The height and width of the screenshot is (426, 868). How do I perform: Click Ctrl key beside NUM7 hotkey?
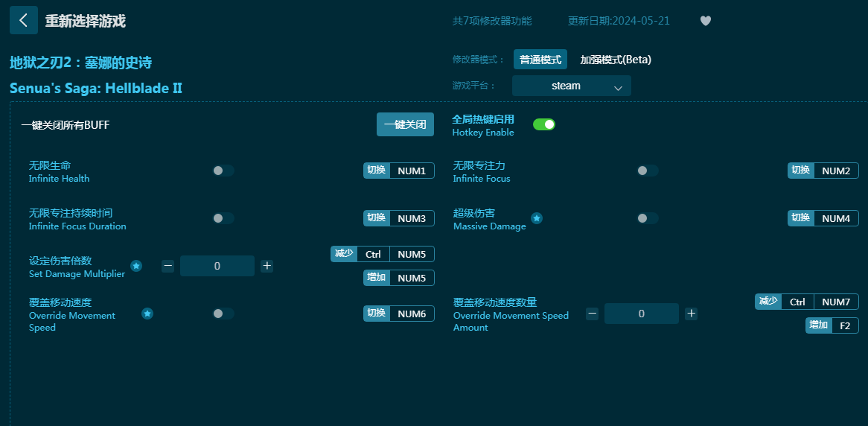pos(797,302)
